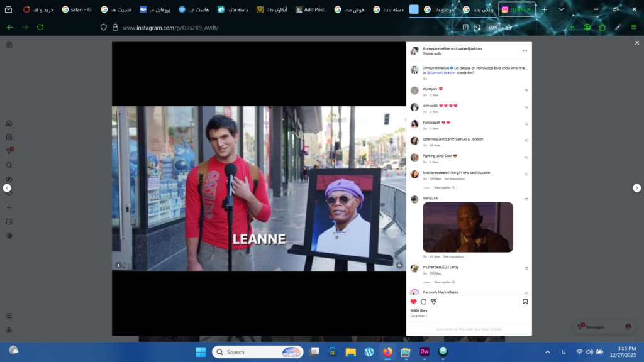This screenshot has width=644, height=362.
Task: Open the post's three-dot more options
Action: [525, 50]
